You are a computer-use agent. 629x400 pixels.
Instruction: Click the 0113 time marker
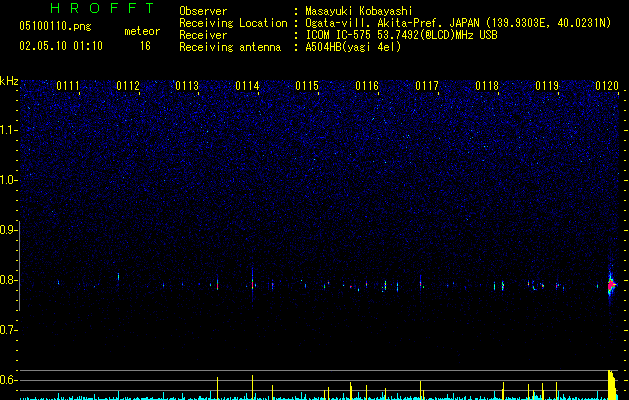point(187,86)
